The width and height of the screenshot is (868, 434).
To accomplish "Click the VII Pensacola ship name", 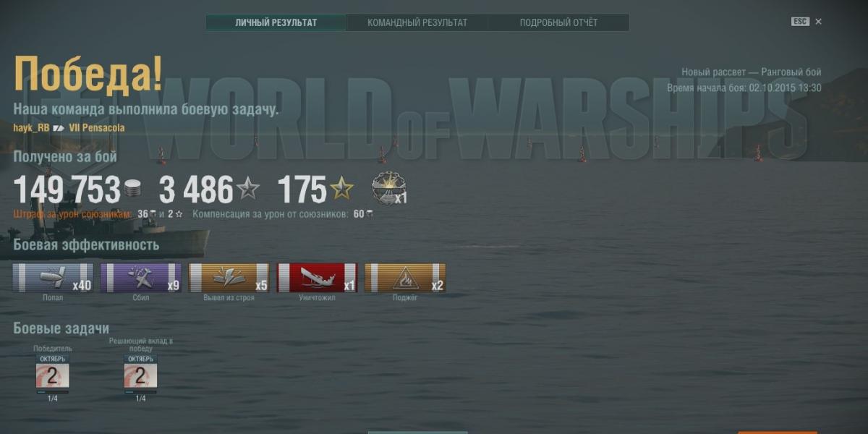I will pos(97,128).
